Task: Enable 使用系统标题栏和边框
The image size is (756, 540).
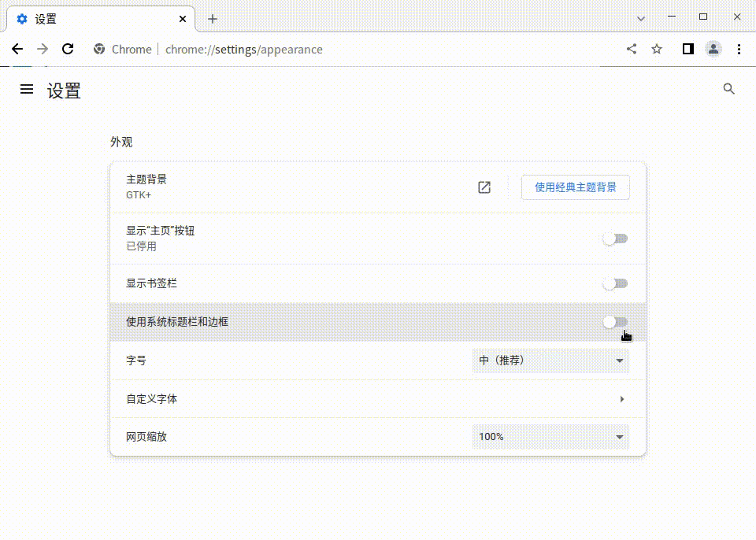Action: (615, 322)
